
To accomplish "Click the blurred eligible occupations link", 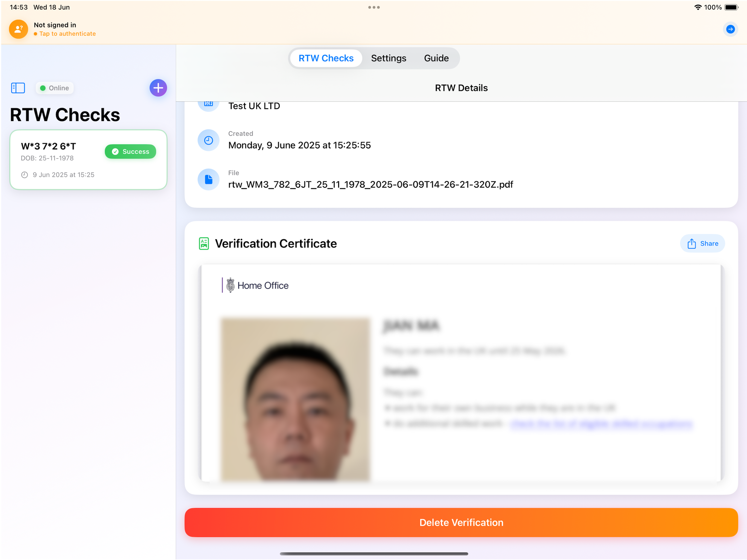I will (x=602, y=423).
